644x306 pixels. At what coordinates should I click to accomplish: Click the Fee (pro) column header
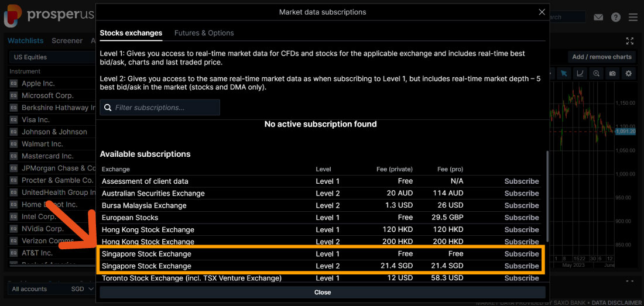[450, 169]
